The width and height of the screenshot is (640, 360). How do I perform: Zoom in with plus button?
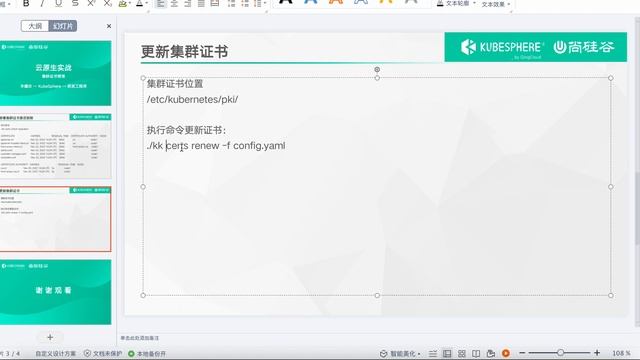tap(597, 353)
